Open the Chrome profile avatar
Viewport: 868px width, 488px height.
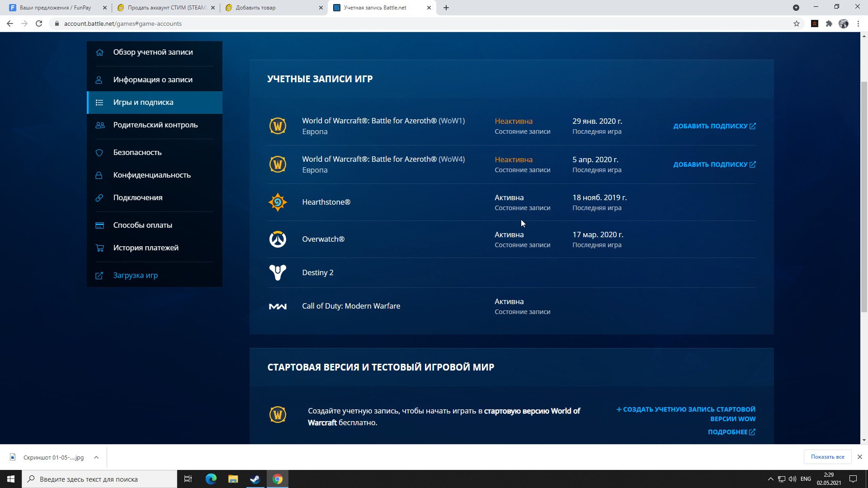click(844, 23)
